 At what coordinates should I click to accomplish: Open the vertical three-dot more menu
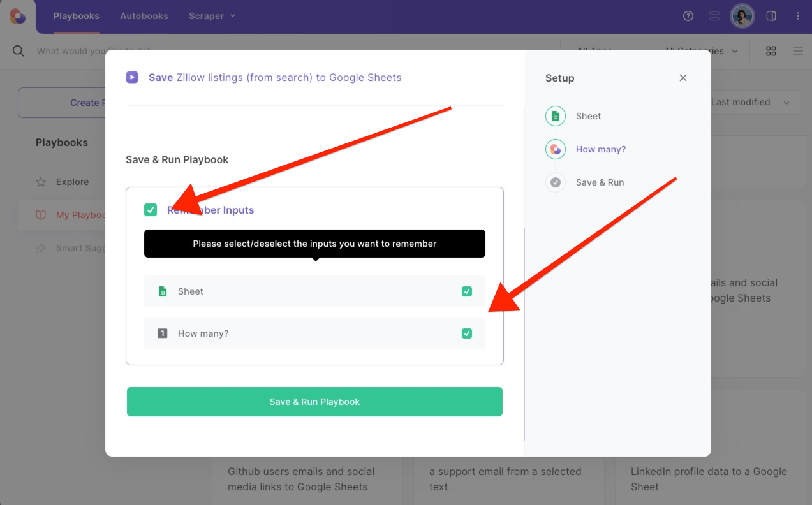click(798, 16)
